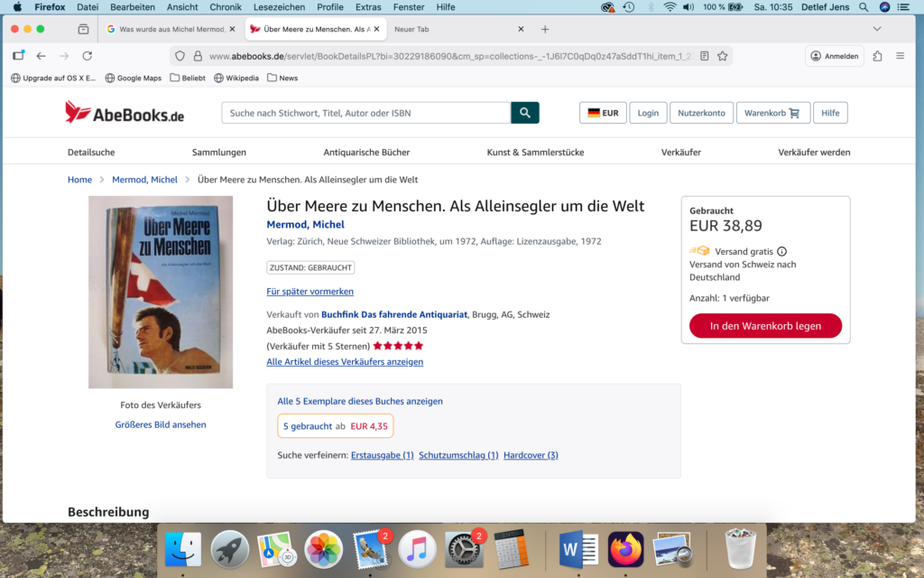The image size is (924, 578).
Task: Open the Lesezeichen menu in menu bar
Action: pos(280,7)
